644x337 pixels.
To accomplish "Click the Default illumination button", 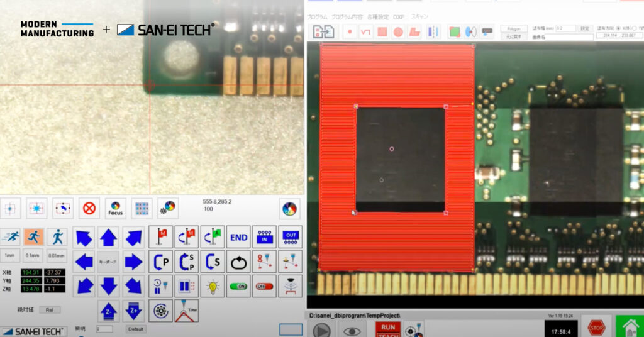I will coord(135,329).
